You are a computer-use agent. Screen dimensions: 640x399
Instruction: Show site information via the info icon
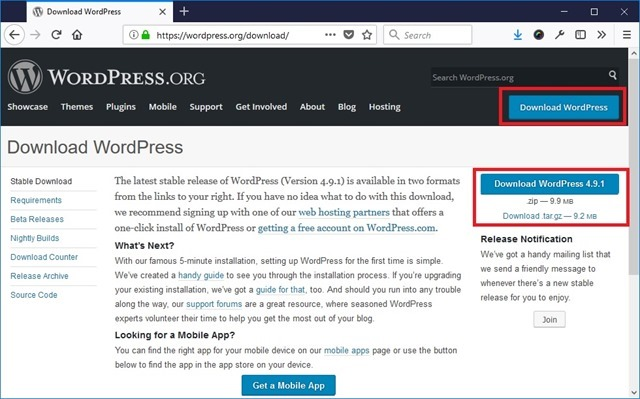[x=133, y=35]
